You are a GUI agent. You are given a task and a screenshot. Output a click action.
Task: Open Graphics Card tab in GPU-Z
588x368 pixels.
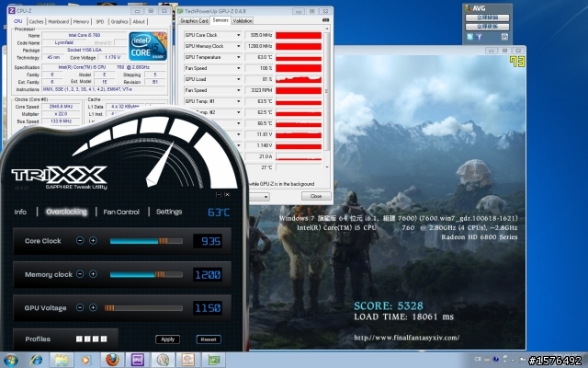194,20
